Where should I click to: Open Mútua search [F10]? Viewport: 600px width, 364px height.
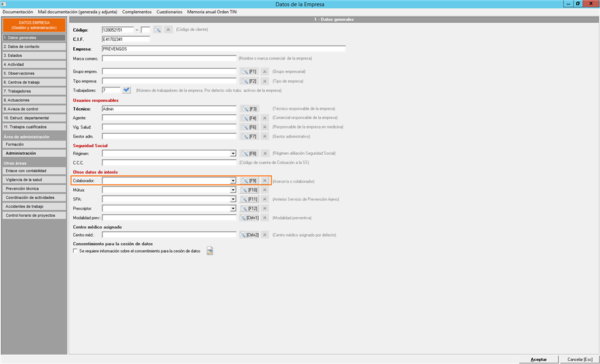[249, 190]
